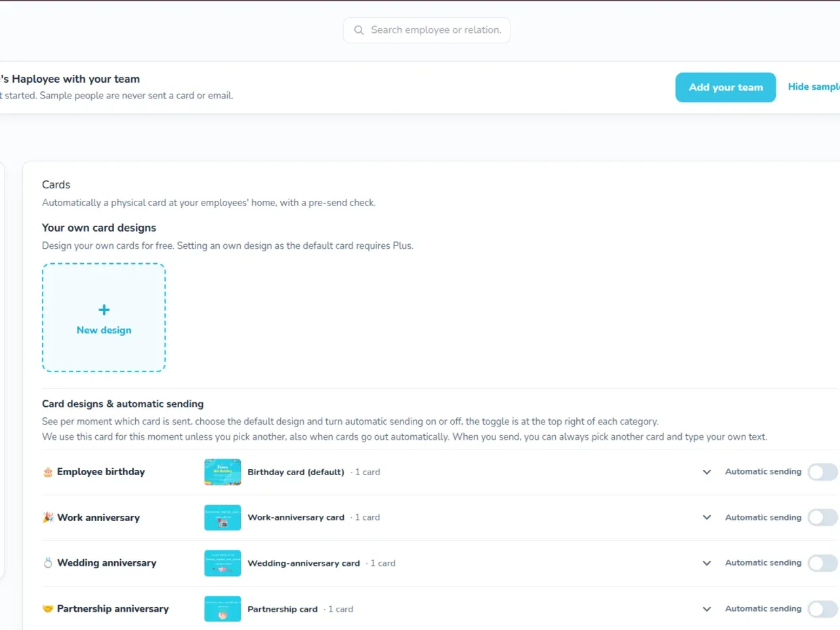
Task: Click the Employee birthday row title
Action: click(101, 472)
